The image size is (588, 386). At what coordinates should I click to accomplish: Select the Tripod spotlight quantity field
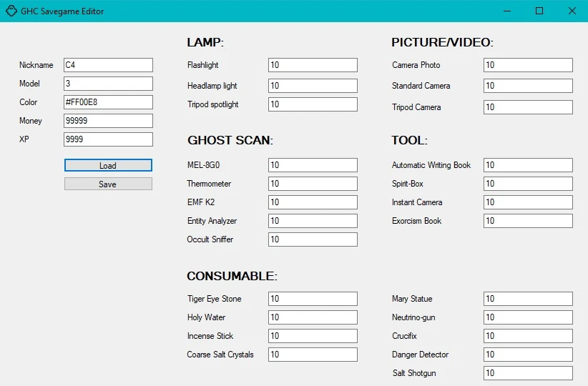click(x=313, y=104)
